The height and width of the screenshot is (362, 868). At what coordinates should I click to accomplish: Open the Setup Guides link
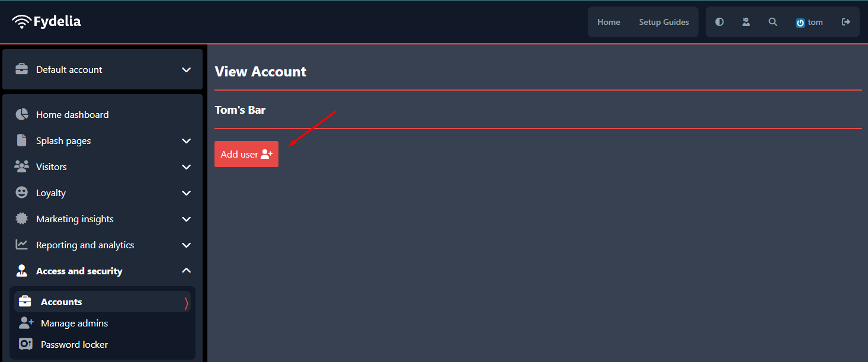pos(664,22)
